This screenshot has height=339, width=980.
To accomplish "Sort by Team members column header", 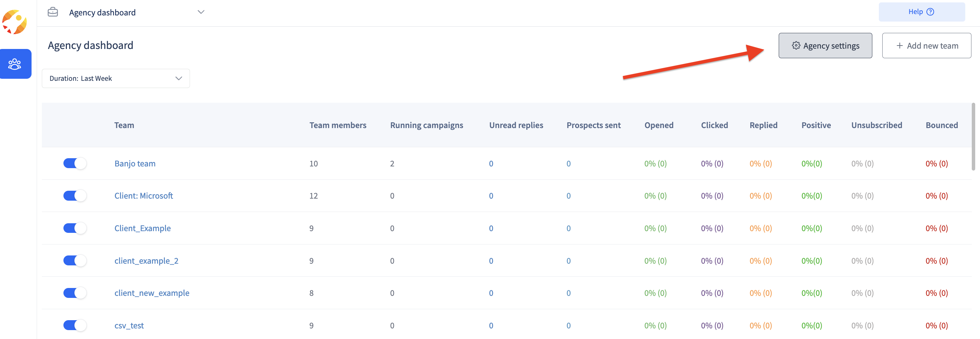I will pyautogui.click(x=338, y=125).
